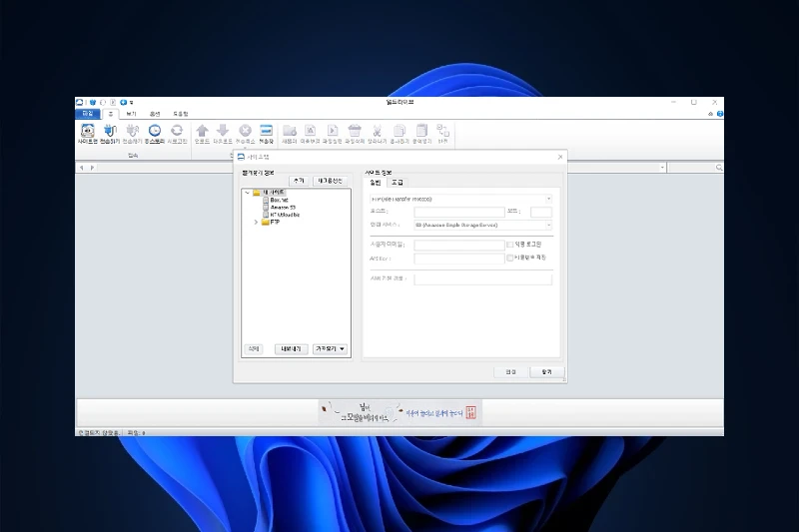Screen dimensions: 799x532
Task: Click the Add button above the site tree
Action: tap(299, 182)
